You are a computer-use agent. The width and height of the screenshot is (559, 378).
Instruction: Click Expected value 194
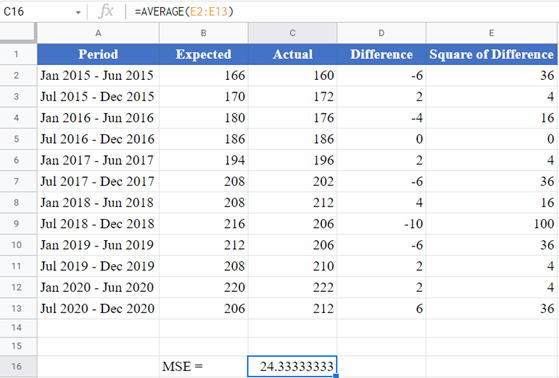[204, 160]
